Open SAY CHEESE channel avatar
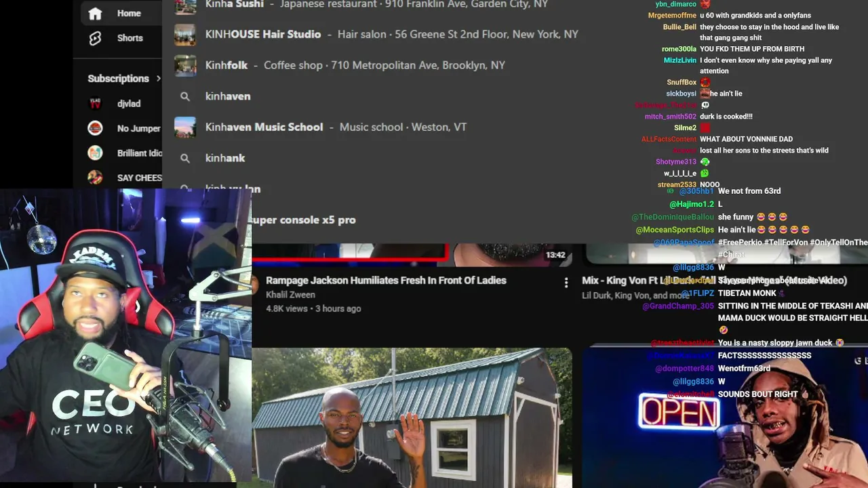 pyautogui.click(x=95, y=178)
